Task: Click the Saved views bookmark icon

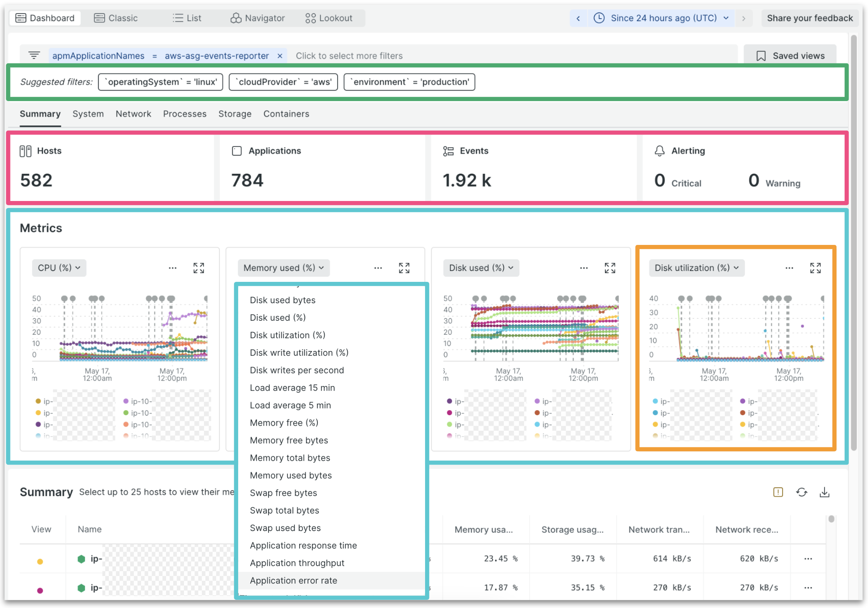Action: (x=761, y=56)
